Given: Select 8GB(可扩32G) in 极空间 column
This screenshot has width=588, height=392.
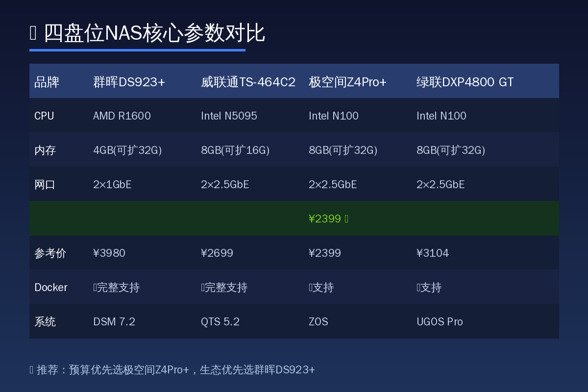Looking at the screenshot, I should pyautogui.click(x=343, y=150).
